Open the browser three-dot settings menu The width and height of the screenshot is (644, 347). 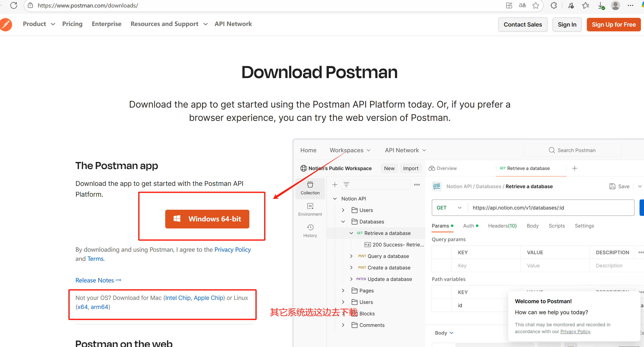(630, 5)
